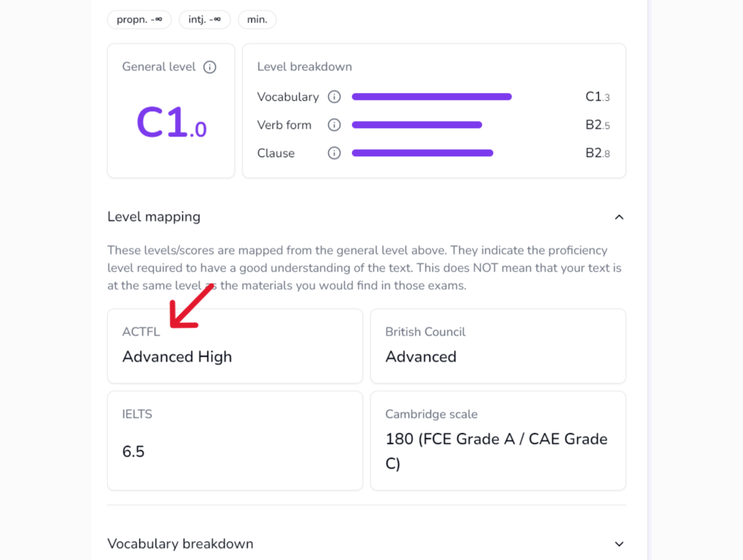Viewport: 743px width, 560px height.
Task: Click the Clause info icon
Action: coord(334,153)
